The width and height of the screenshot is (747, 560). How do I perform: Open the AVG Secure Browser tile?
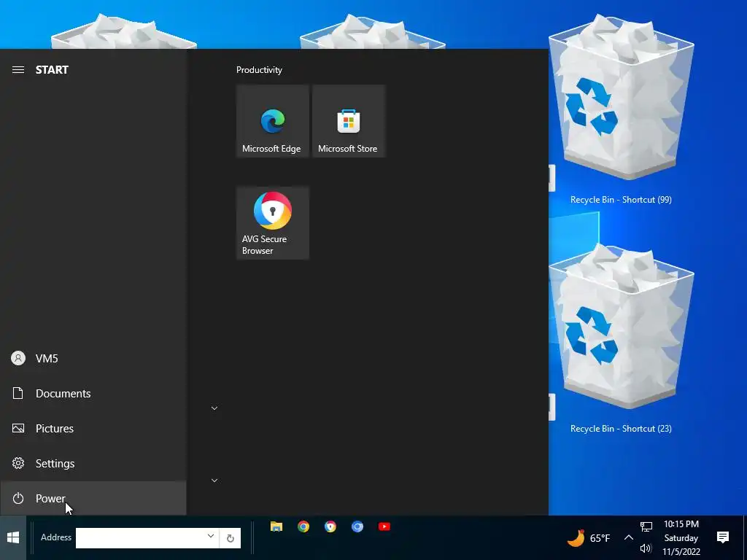[273, 223]
